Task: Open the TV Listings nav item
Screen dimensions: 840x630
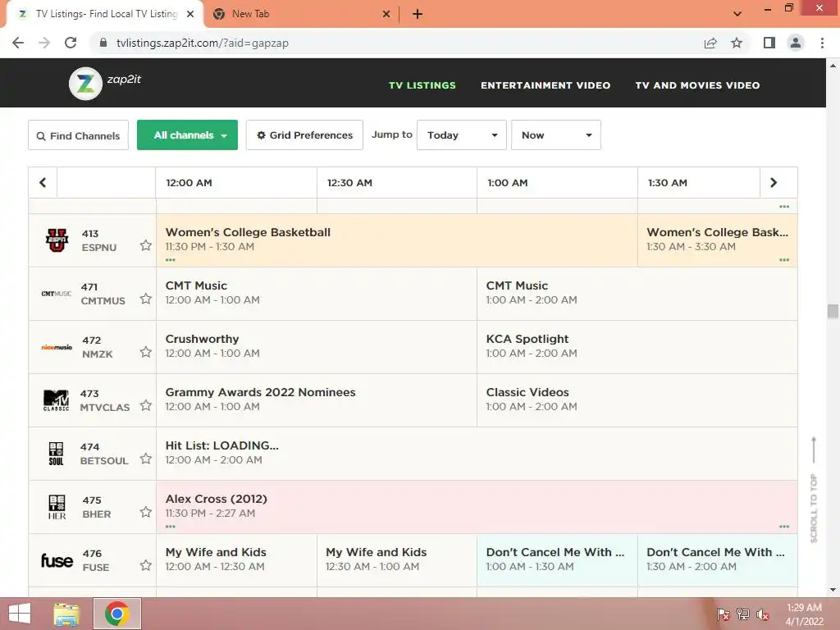Action: coord(422,85)
